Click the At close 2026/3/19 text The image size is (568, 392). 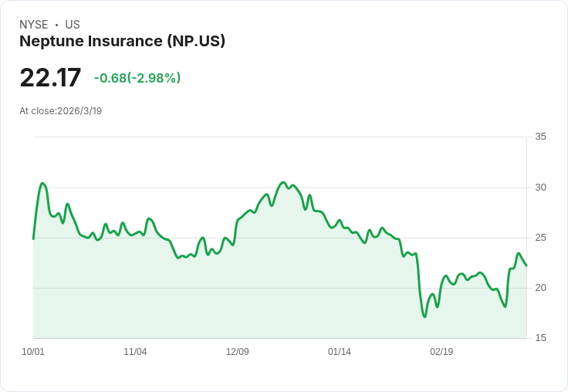click(60, 111)
